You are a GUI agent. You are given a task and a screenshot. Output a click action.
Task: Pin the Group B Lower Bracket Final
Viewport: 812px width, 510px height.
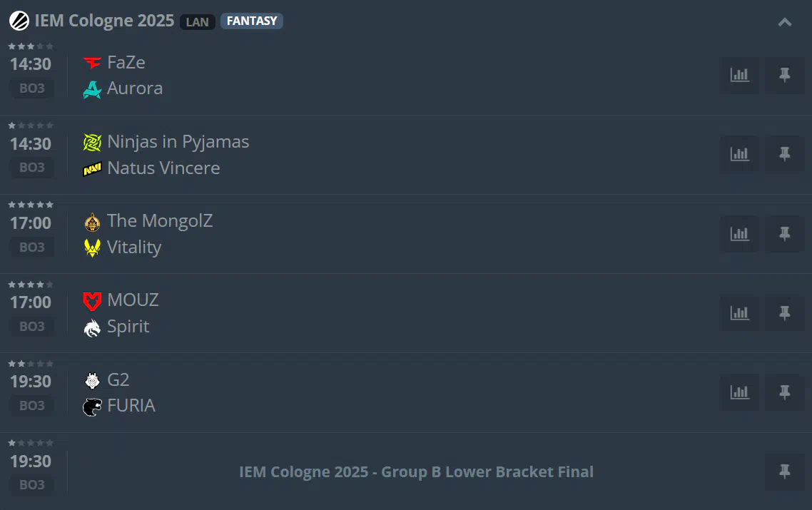pos(785,471)
